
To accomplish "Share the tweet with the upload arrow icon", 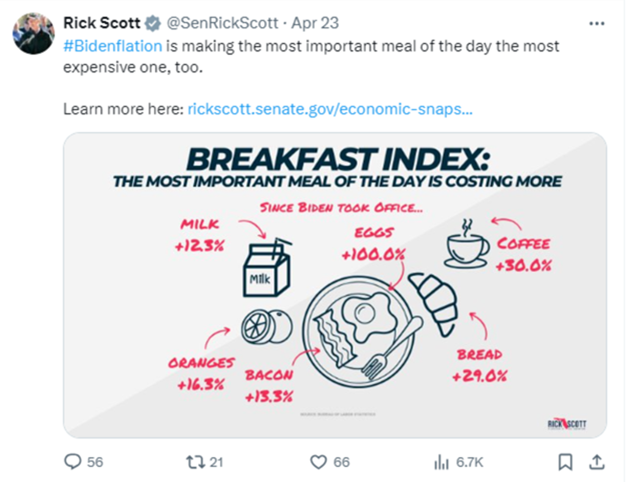I will pos(596,462).
